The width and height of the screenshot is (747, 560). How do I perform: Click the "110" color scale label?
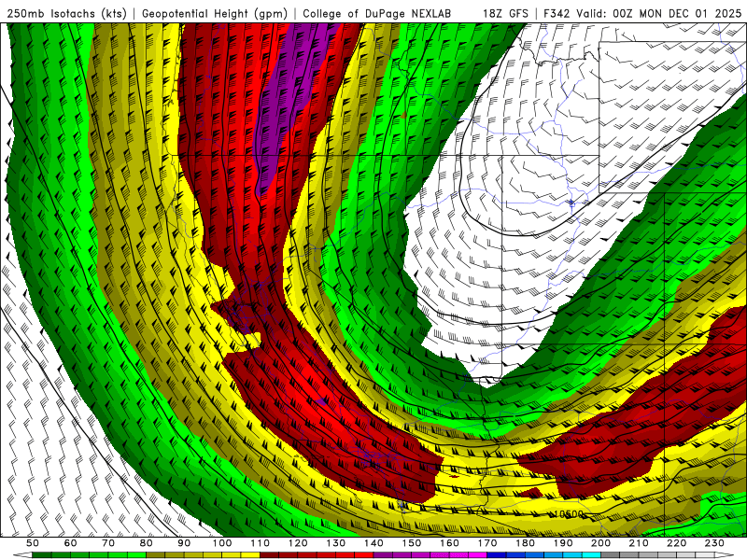(261, 543)
